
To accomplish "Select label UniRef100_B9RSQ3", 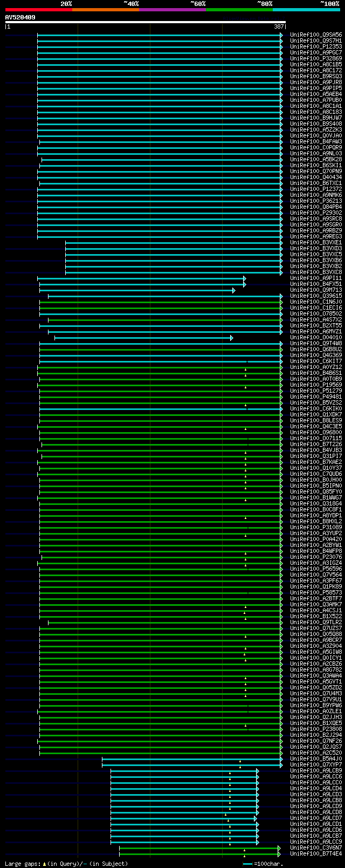I will [x=316, y=76].
